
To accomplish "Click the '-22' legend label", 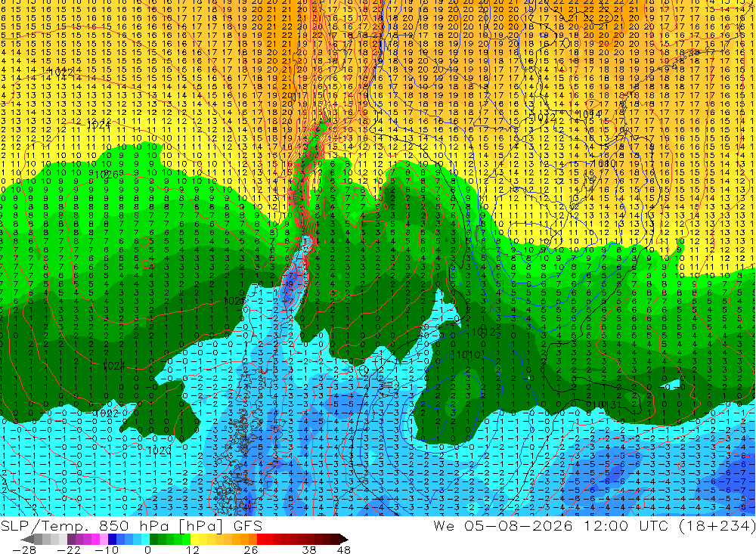I will [x=69, y=550].
